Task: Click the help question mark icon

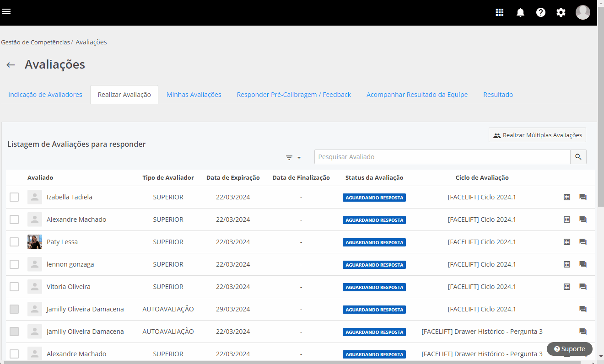Action: 541,12
